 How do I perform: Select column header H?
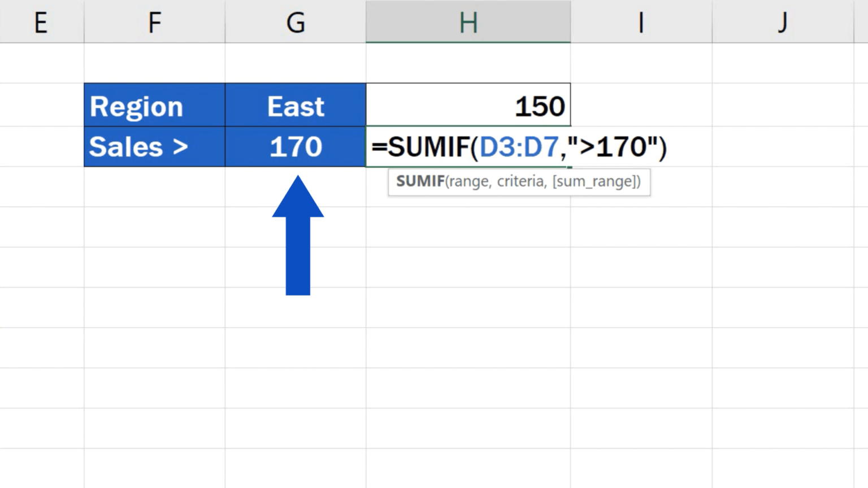click(468, 23)
